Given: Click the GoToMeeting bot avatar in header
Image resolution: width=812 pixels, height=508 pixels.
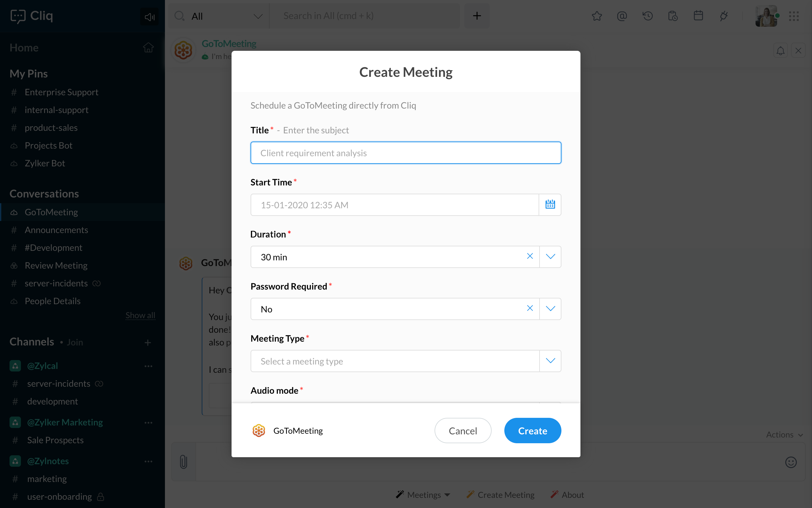Looking at the screenshot, I should [183, 50].
